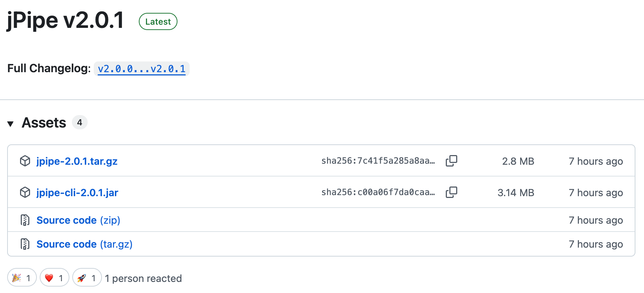Click package icon beside jpipe-cli-2.0.1.jar
This screenshot has height=293, width=644.
click(25, 193)
